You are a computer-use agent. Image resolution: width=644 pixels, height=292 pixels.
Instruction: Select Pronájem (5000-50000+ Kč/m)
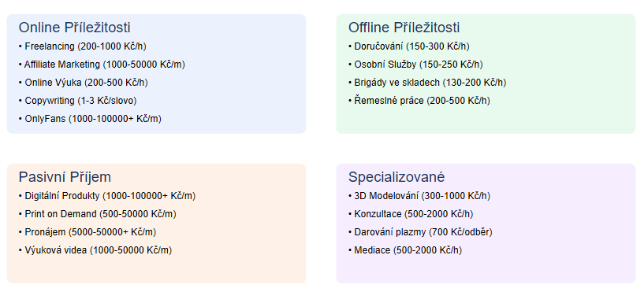coord(87,232)
